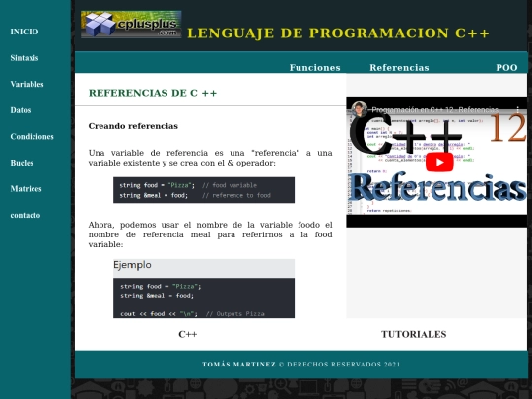Click the paragraph starting 'Una variable de referencia'
532x399 pixels.
pos(211,158)
